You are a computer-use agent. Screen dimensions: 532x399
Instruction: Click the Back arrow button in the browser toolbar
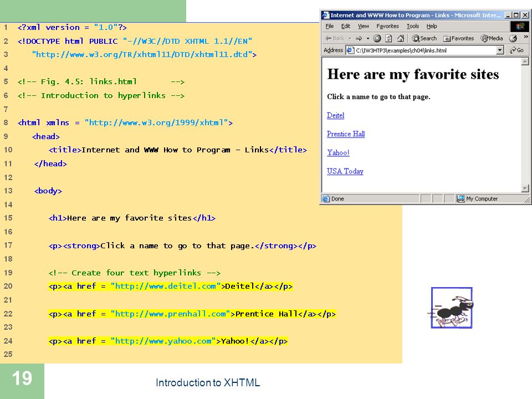[335, 38]
